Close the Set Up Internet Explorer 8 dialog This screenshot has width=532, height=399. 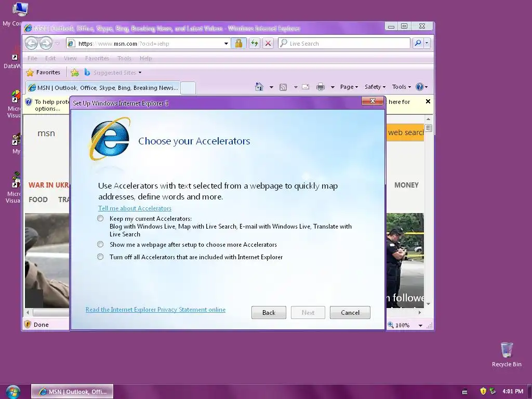[x=373, y=101]
